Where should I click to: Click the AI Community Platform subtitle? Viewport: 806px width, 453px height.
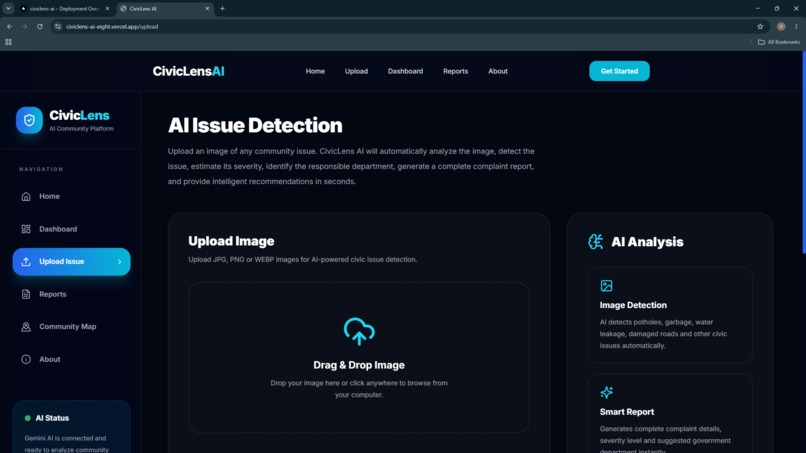click(x=81, y=129)
